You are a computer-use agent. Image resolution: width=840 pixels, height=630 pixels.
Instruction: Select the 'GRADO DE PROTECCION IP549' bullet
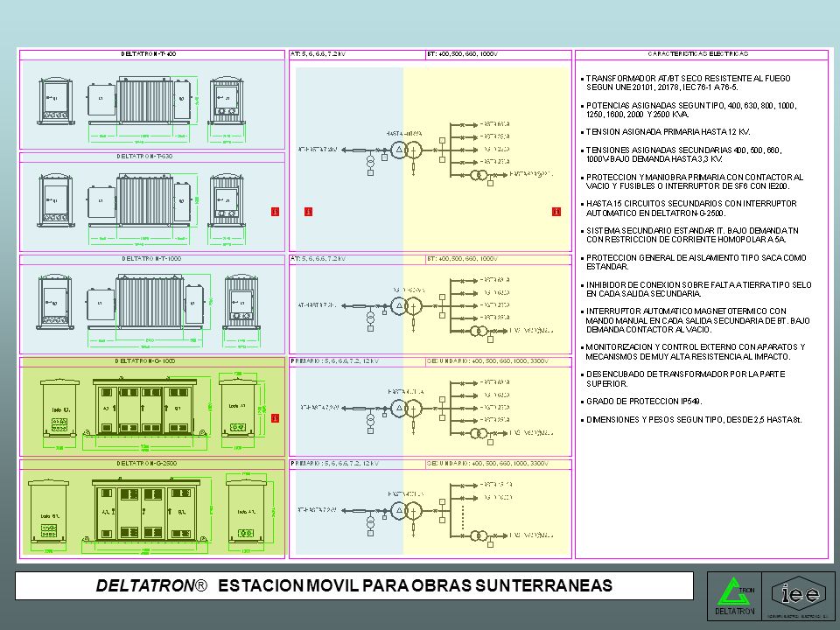click(x=641, y=402)
